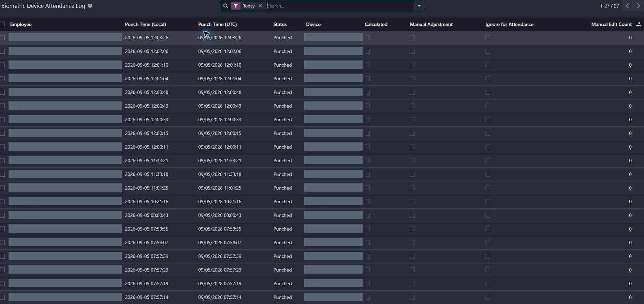Open optional columns adjust icon
This screenshot has width=644, height=304.
639,24
